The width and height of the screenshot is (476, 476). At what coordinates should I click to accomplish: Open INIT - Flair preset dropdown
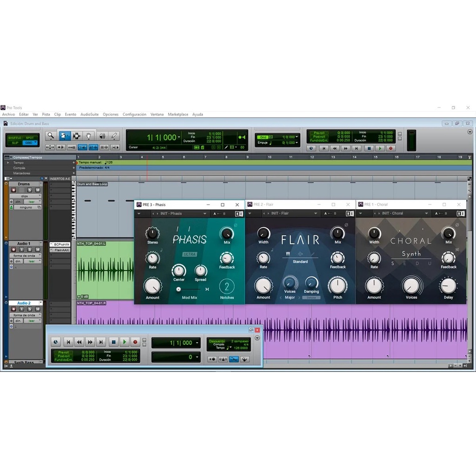(294, 214)
